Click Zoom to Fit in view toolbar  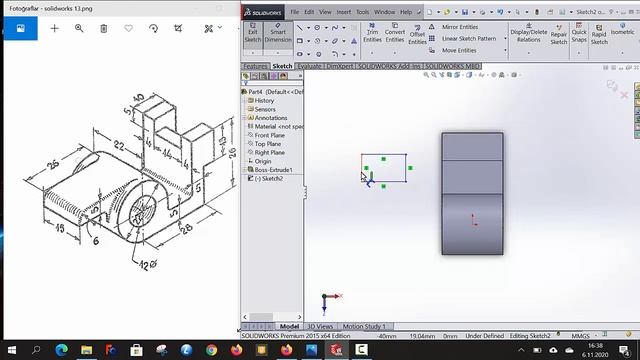click(x=426, y=75)
